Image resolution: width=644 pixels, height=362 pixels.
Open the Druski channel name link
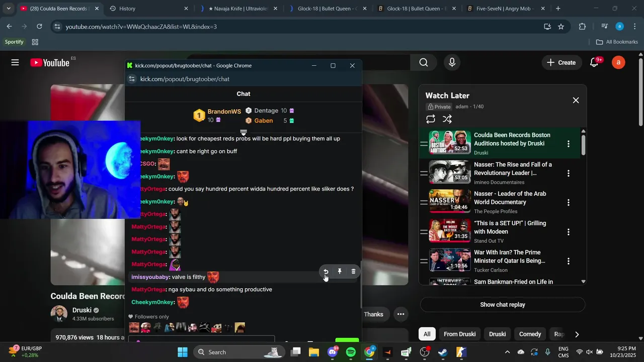82,310
